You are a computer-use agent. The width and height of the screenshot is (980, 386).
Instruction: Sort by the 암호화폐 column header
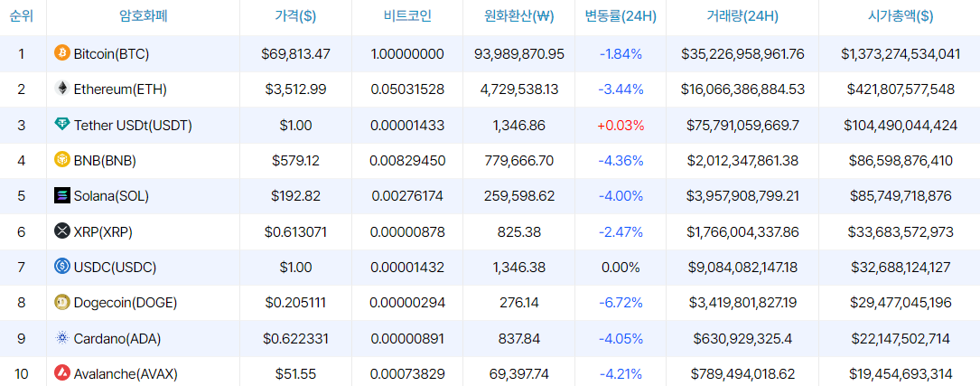(x=143, y=16)
